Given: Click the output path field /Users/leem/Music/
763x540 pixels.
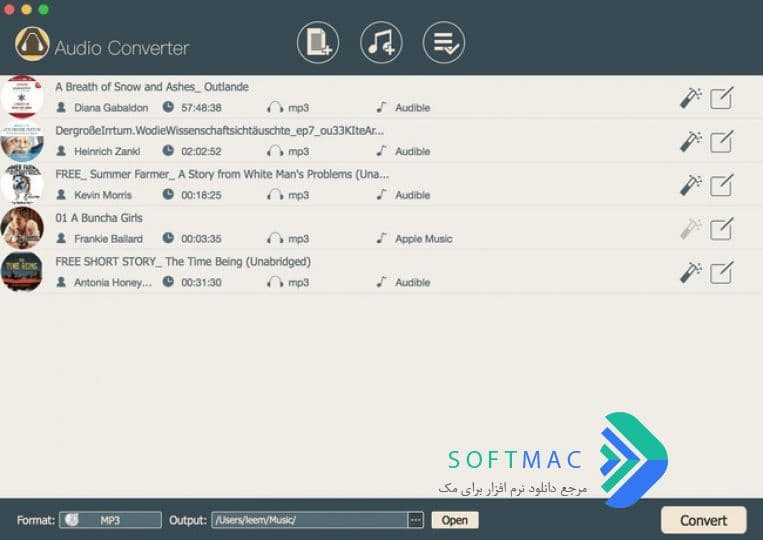Looking at the screenshot, I should coord(309,520).
